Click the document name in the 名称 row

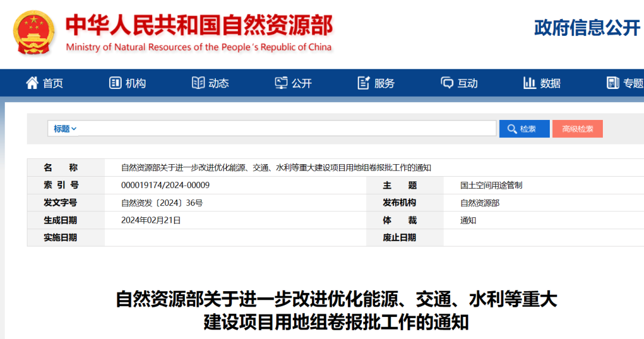coord(275,168)
